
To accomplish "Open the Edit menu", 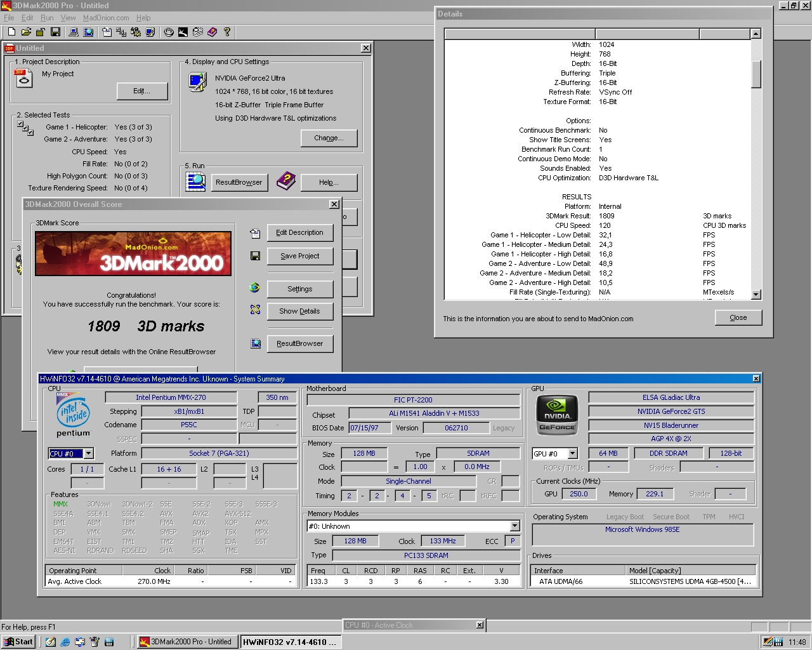I will (27, 18).
